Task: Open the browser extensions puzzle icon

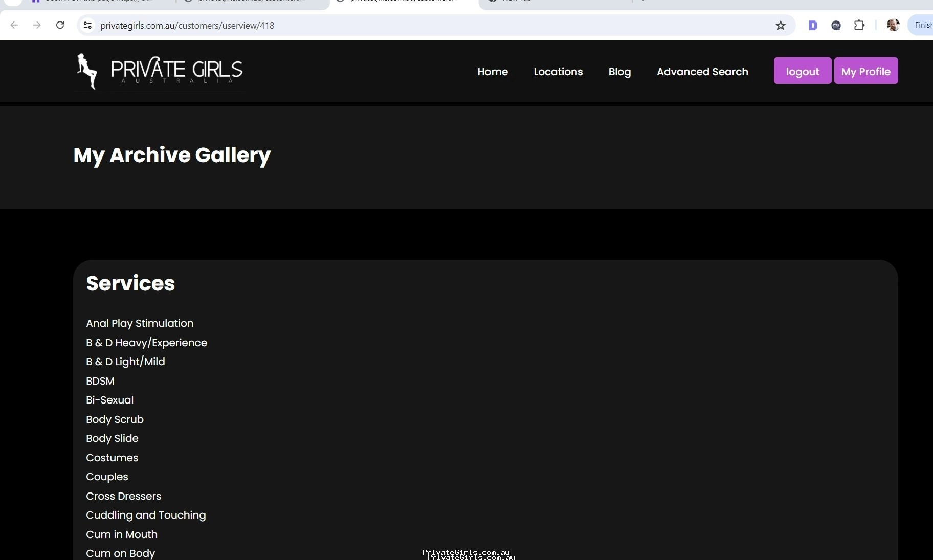Action: (x=859, y=25)
